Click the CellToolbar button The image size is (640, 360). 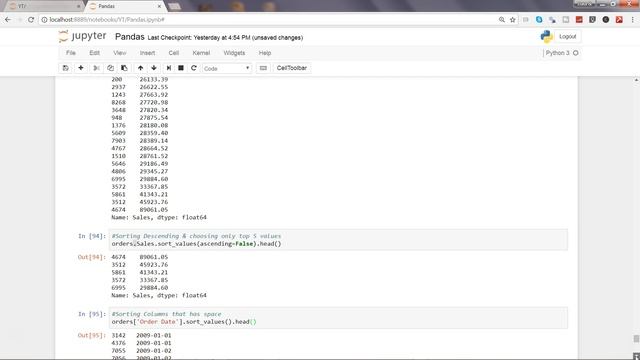[292, 68]
